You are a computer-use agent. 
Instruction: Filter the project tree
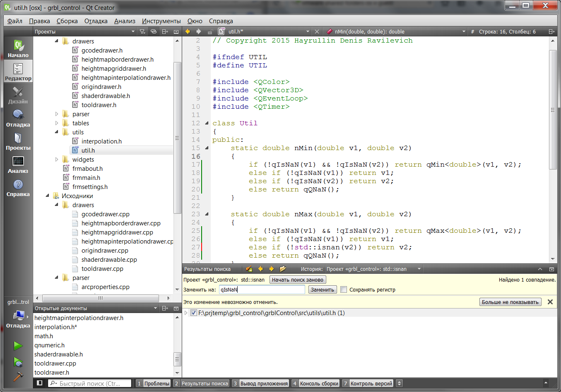142,31
